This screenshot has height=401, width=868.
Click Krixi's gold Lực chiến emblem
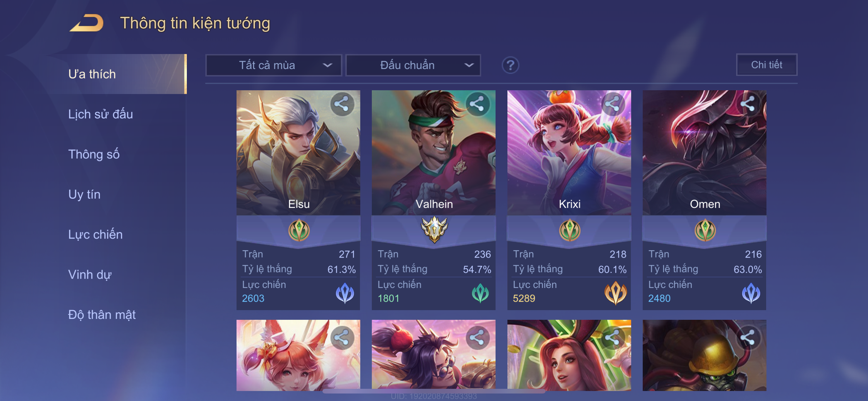click(615, 293)
